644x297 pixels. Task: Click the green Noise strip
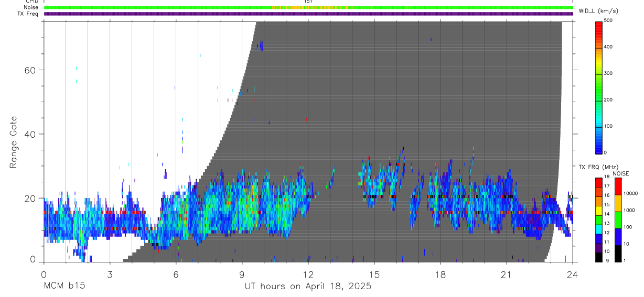click(308, 7)
